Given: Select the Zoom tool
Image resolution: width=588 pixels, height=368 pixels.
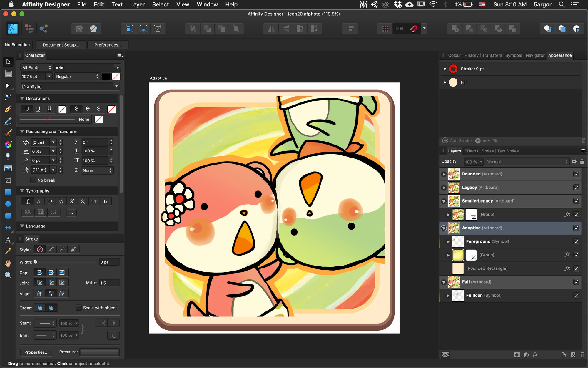Looking at the screenshot, I should 8,275.
